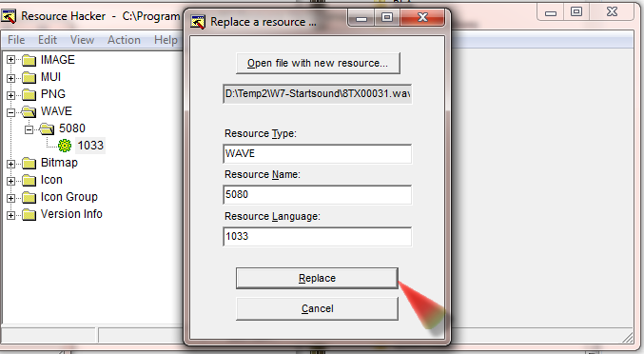
Task: Expand the Version Info tree node
Action: tap(10, 215)
